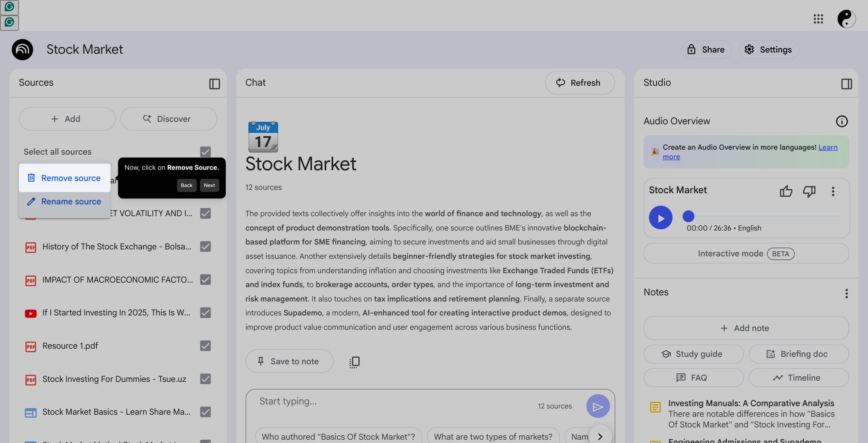Save the summary to note
The width and height of the screenshot is (868, 443).
(x=289, y=361)
